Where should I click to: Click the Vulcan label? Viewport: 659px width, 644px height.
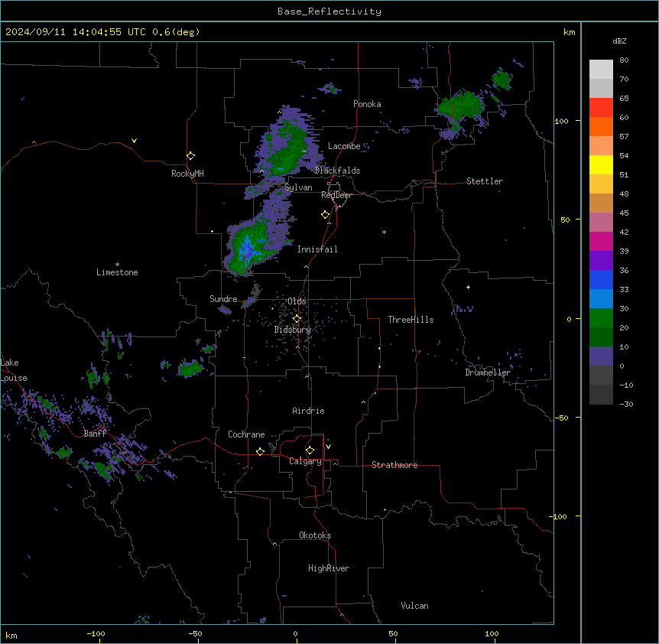point(414,606)
